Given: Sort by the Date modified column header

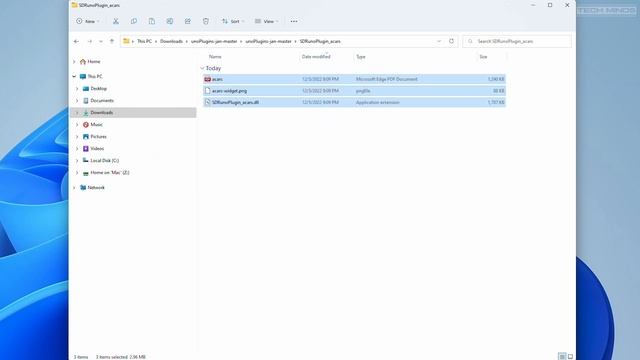Looking at the screenshot, I should pos(316,57).
